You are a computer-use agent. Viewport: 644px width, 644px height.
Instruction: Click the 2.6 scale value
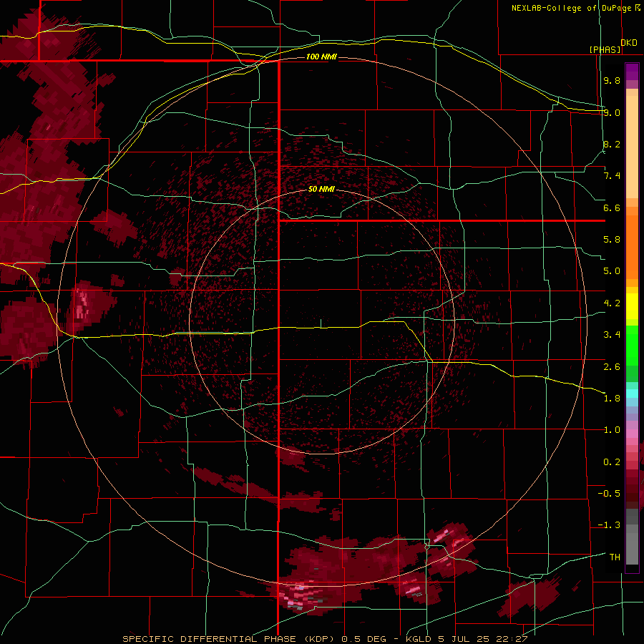point(612,367)
